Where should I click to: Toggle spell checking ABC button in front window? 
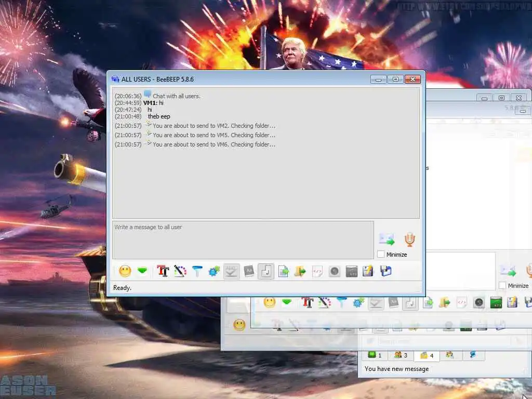pos(231,271)
